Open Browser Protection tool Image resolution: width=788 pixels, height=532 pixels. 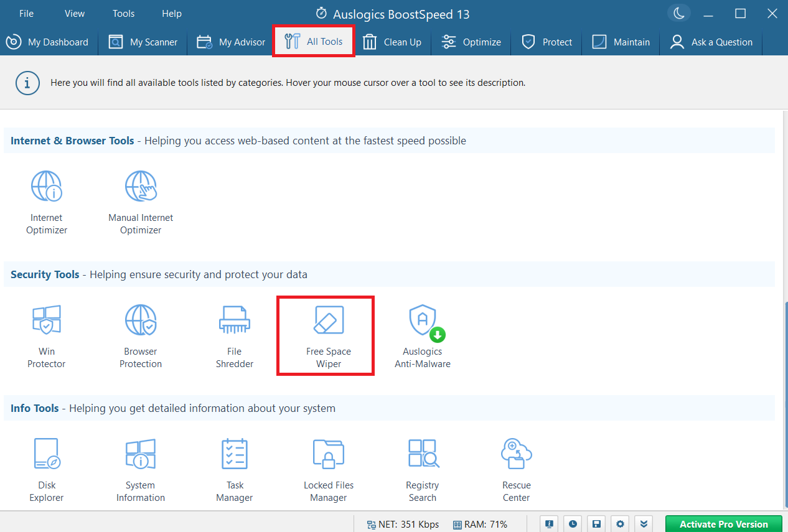[x=141, y=337]
